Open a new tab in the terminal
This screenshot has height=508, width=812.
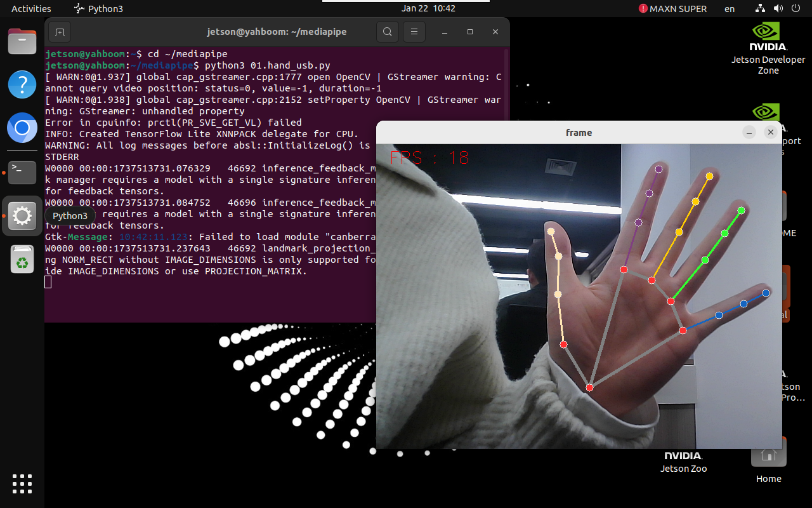[x=60, y=32]
